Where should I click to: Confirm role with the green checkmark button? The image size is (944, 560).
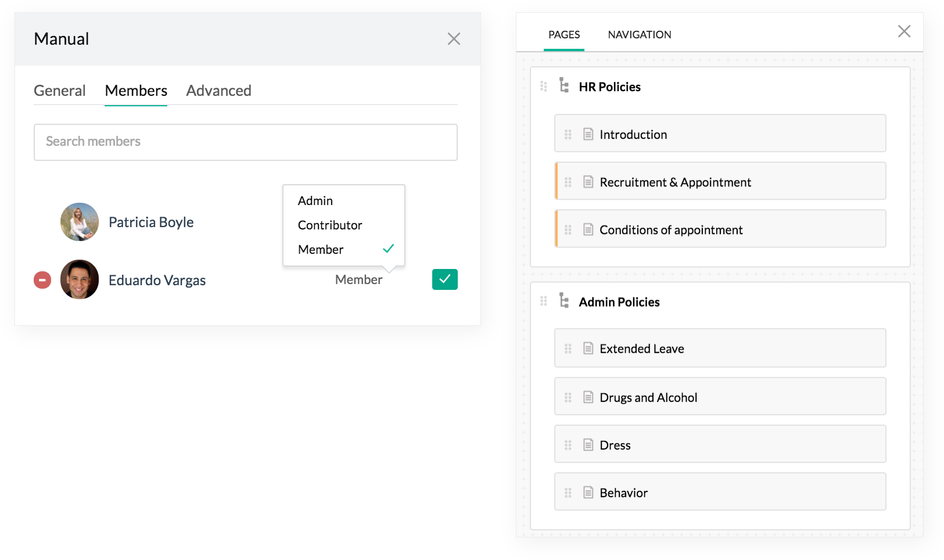click(x=444, y=279)
